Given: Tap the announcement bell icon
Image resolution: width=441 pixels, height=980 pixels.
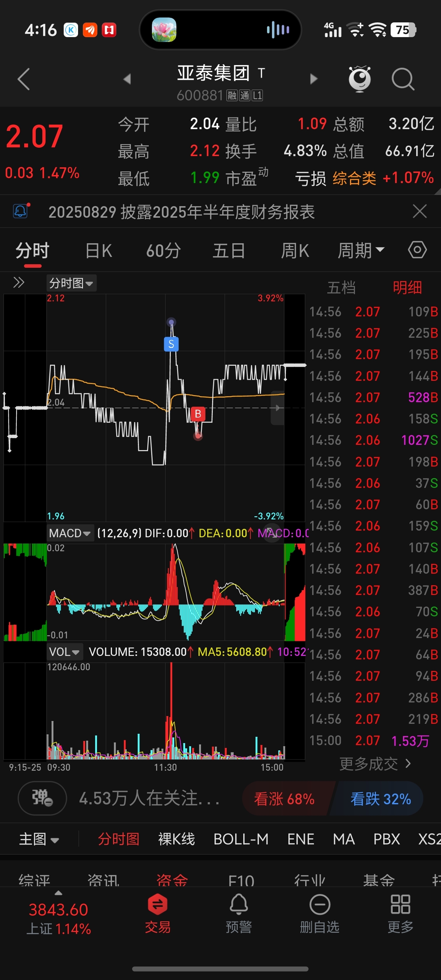Looking at the screenshot, I should tap(21, 210).
